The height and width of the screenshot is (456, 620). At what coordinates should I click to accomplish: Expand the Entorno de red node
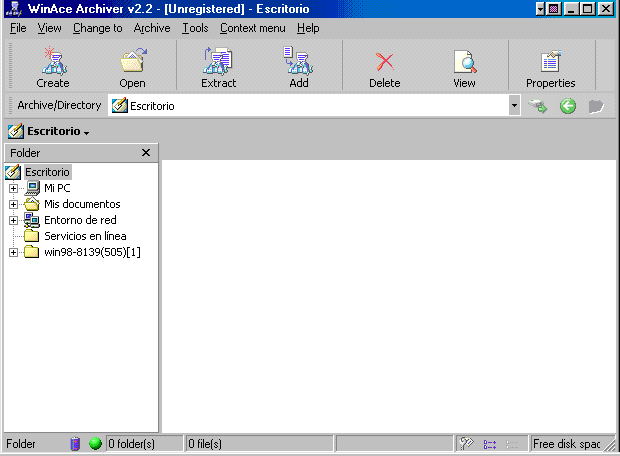[13, 220]
